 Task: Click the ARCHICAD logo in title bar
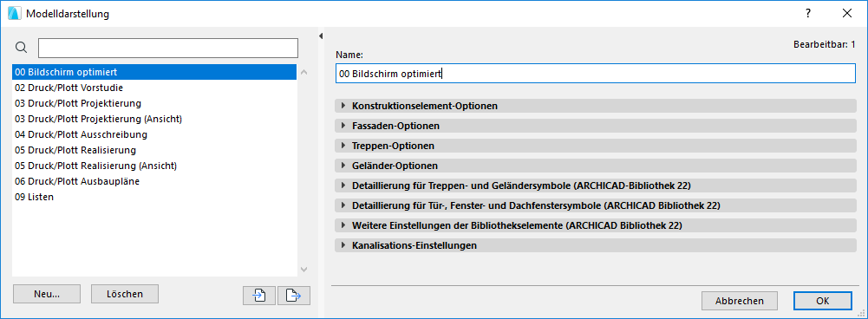point(15,14)
